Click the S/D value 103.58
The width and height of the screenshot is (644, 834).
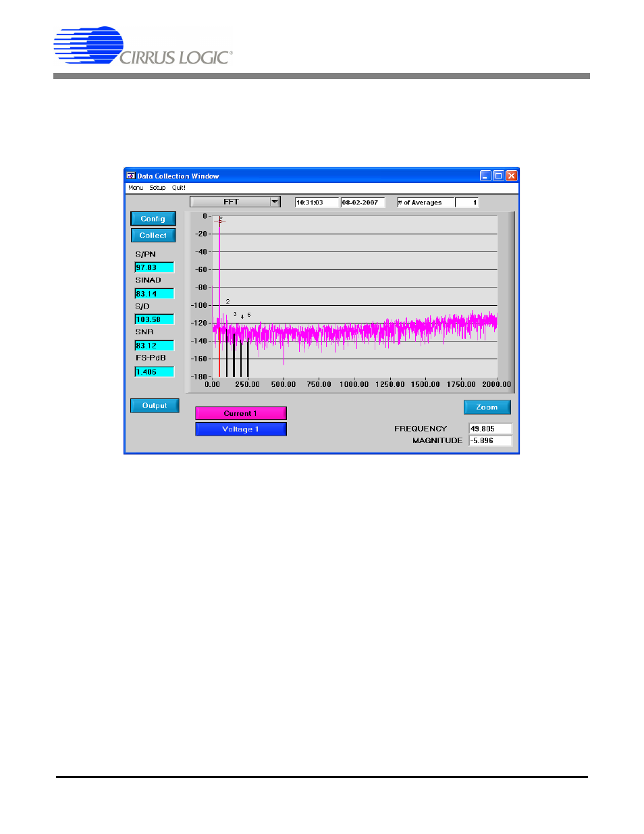[x=155, y=319]
